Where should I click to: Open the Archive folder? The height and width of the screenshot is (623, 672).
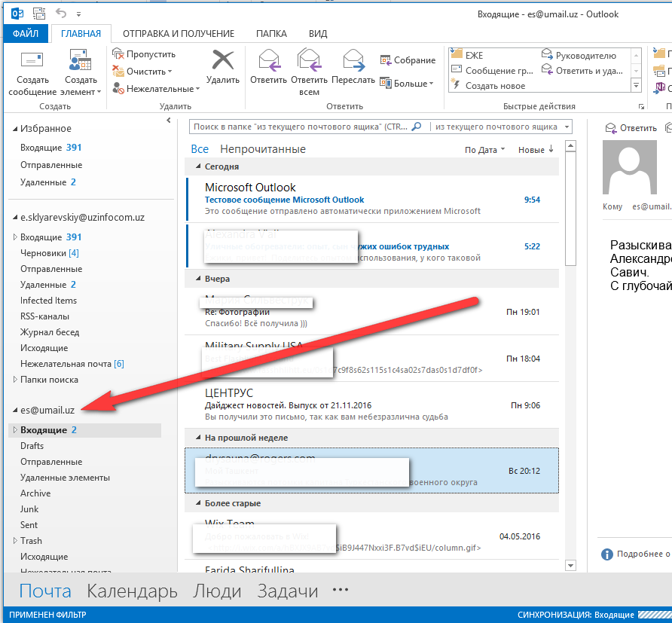35,493
